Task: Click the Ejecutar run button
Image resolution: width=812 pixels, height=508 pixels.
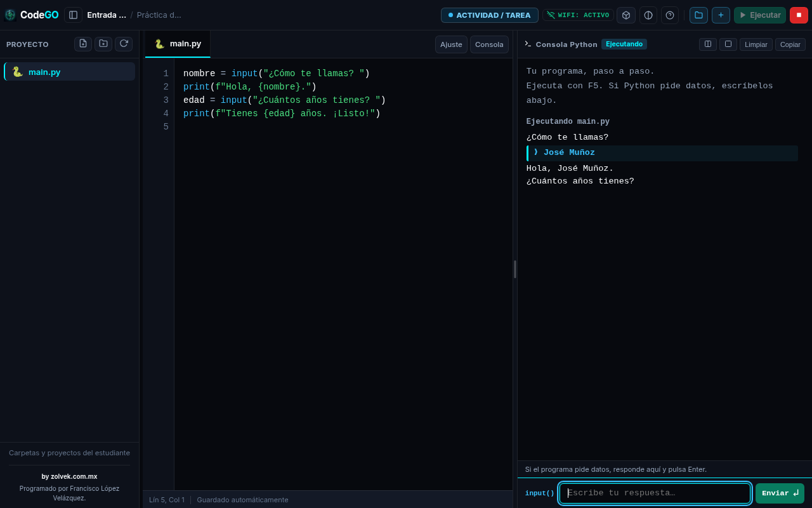Action: pos(760,15)
